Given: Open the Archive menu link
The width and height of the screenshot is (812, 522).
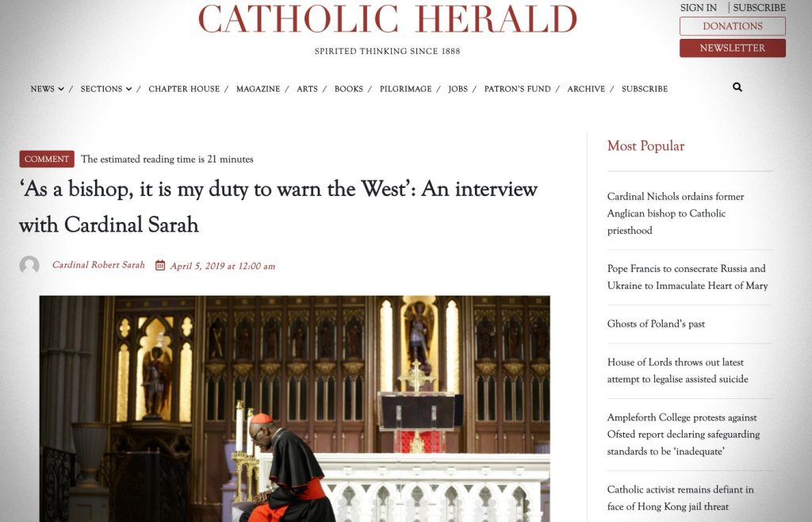Looking at the screenshot, I should pyautogui.click(x=586, y=89).
